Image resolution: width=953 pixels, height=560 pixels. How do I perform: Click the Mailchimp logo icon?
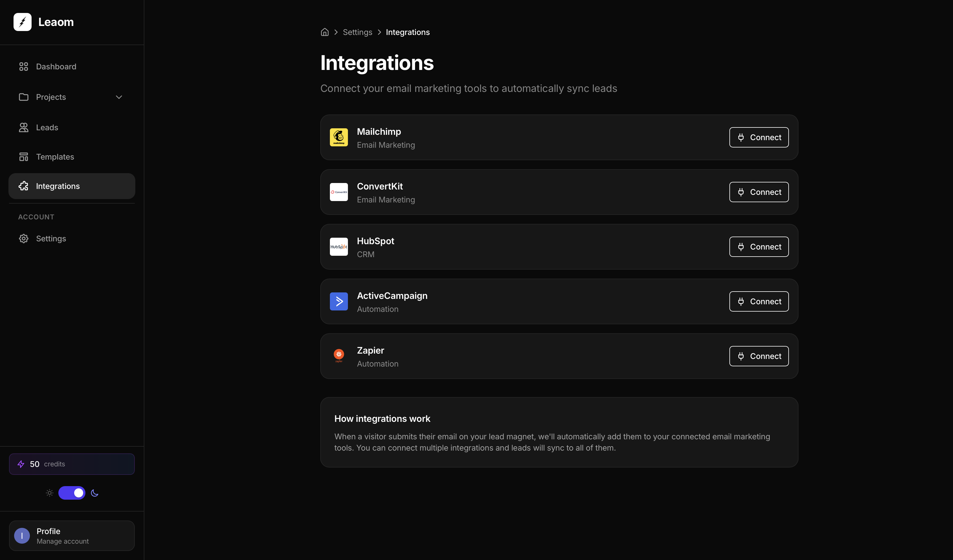(x=338, y=137)
